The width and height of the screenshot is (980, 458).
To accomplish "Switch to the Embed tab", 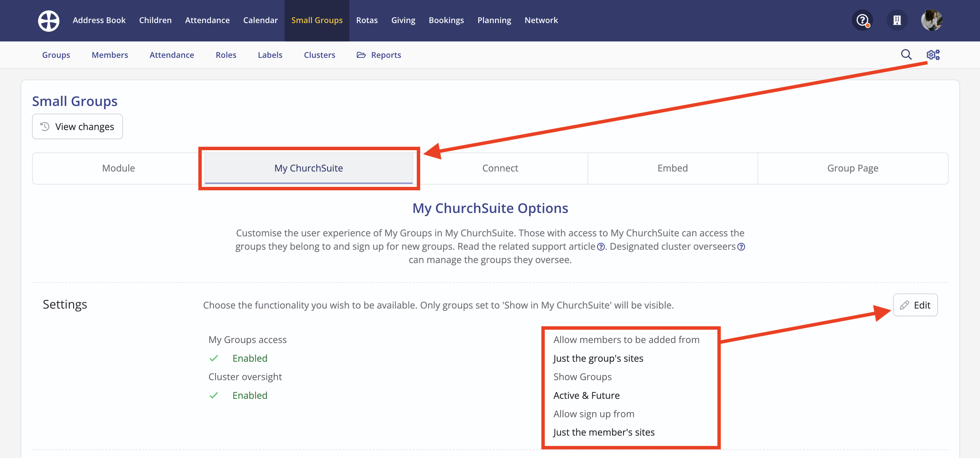I will tap(673, 168).
